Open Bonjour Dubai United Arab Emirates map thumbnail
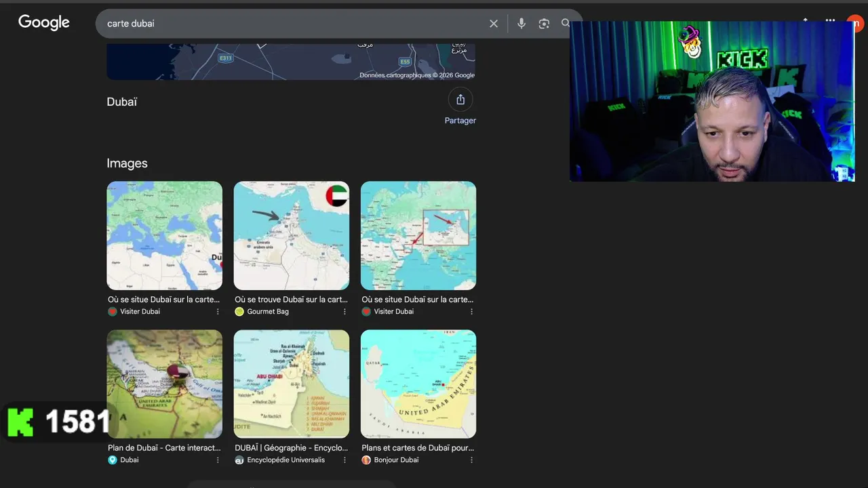 (418, 384)
